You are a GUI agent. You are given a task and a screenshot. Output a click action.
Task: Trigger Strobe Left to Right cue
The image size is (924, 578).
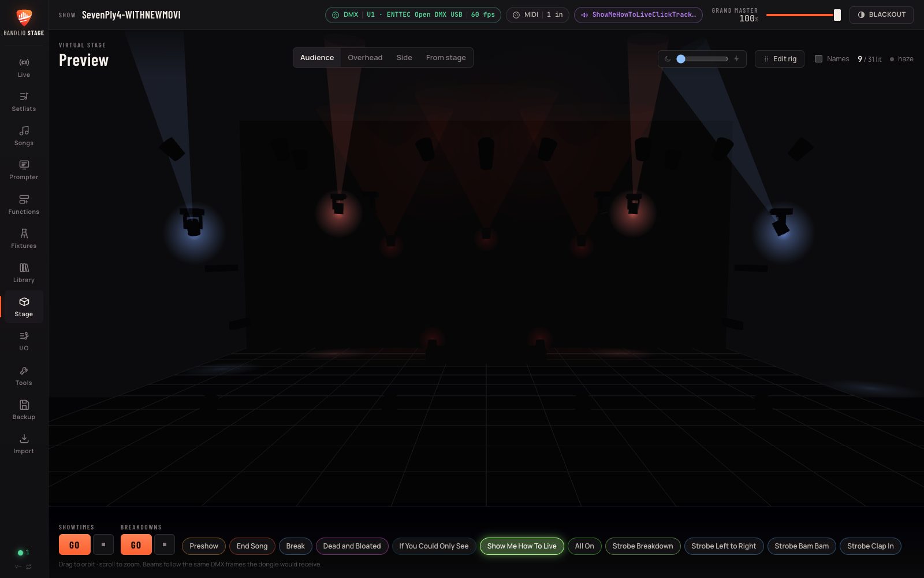[724, 546]
